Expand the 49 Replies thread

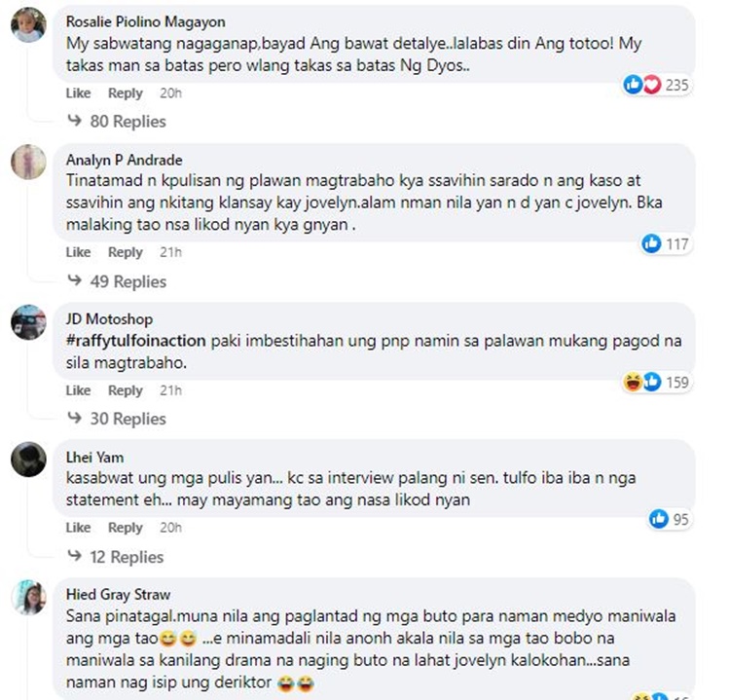point(117,281)
